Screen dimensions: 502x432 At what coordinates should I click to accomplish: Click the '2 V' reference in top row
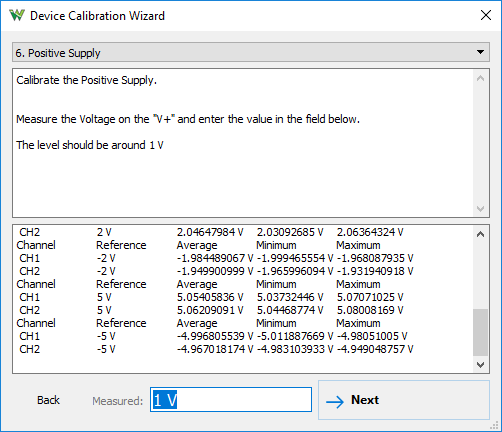pos(104,232)
